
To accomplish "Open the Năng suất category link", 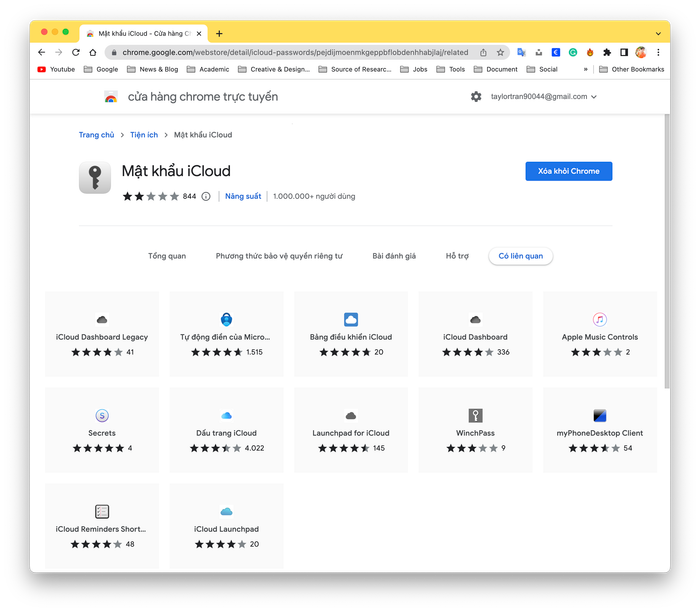I will pos(243,196).
